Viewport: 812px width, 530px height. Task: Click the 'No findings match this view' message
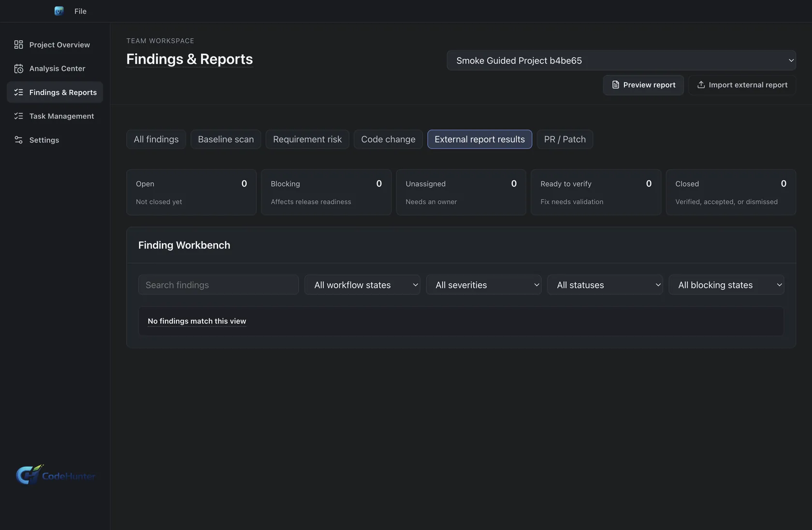coord(197,321)
